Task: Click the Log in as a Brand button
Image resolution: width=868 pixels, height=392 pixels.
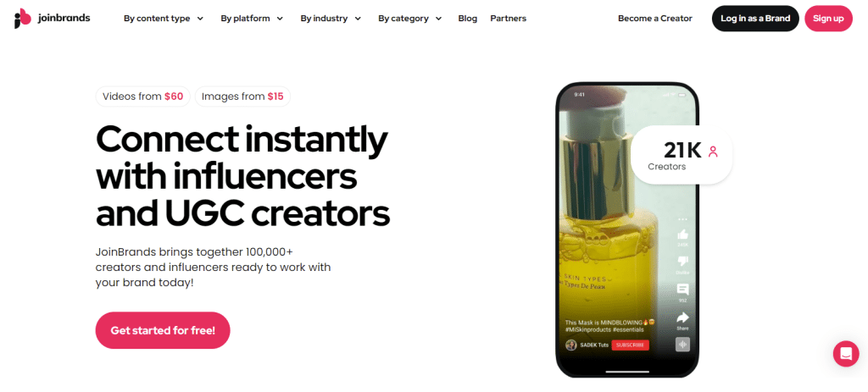Action: [755, 19]
